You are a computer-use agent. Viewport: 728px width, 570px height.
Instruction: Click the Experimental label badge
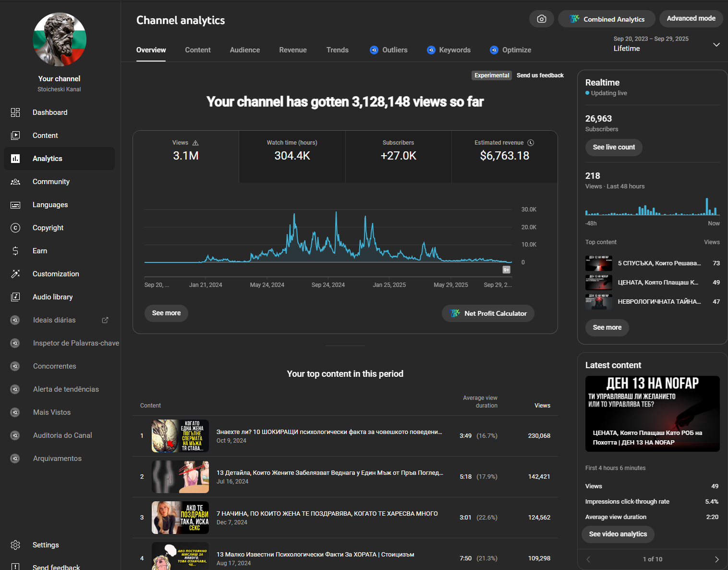tap(492, 75)
